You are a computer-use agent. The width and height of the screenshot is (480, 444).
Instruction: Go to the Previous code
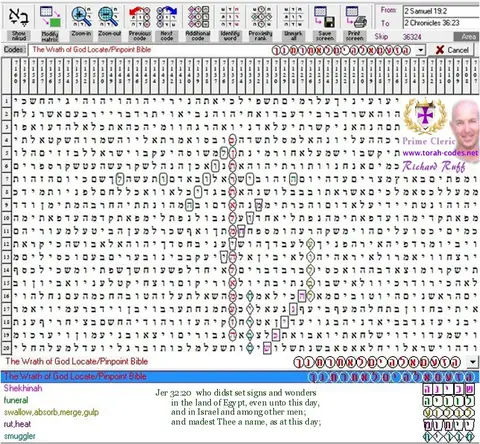click(140, 17)
